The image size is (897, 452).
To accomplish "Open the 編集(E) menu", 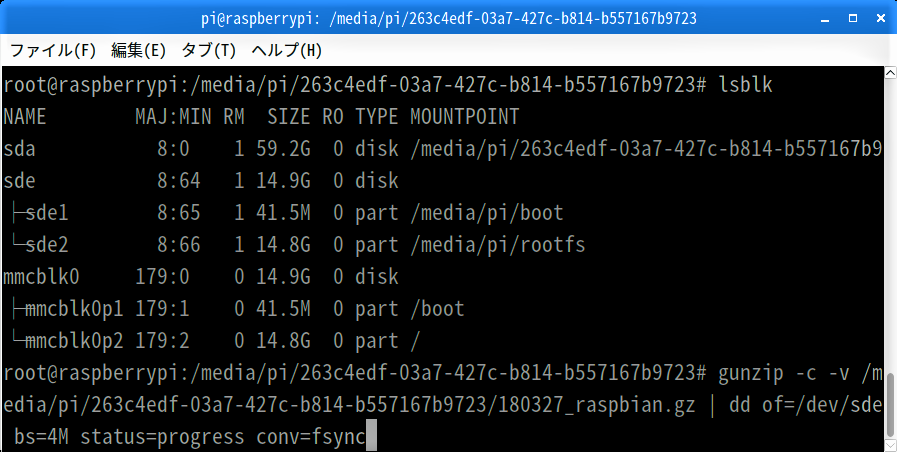I will (x=138, y=50).
